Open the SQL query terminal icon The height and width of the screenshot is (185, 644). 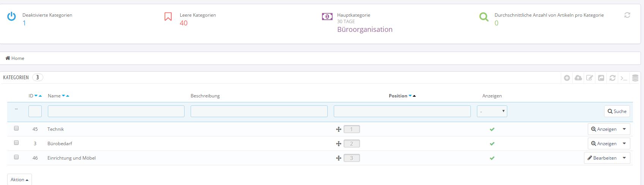[x=624, y=78]
